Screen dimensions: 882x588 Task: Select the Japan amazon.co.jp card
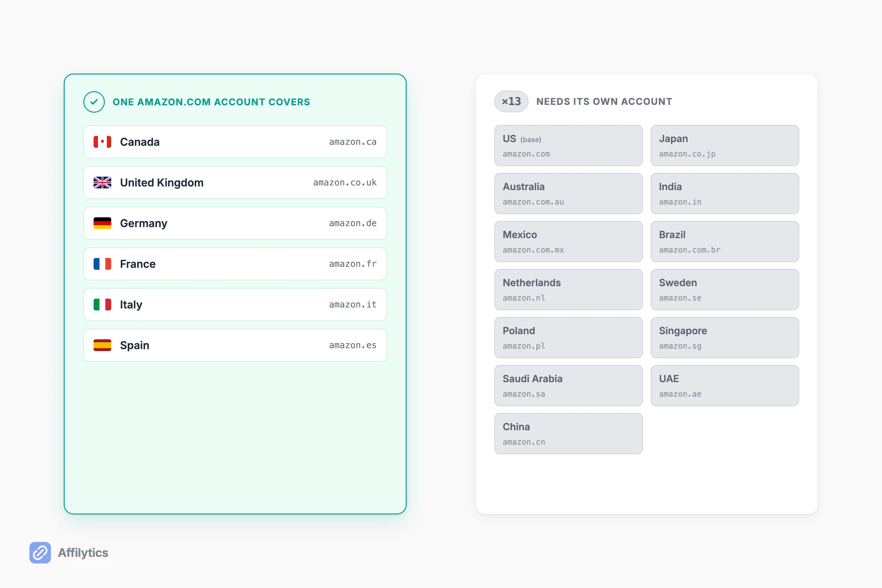tap(725, 146)
